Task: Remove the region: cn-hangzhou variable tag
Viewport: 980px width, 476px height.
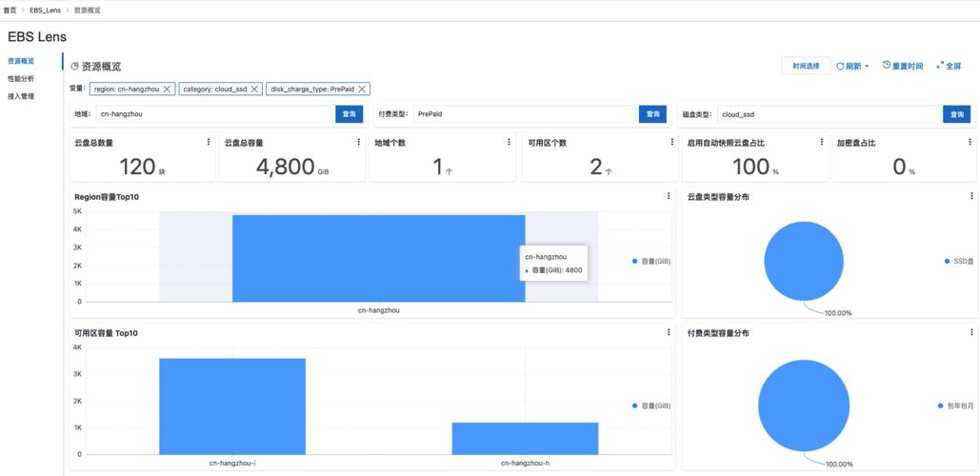Action: pyautogui.click(x=168, y=89)
